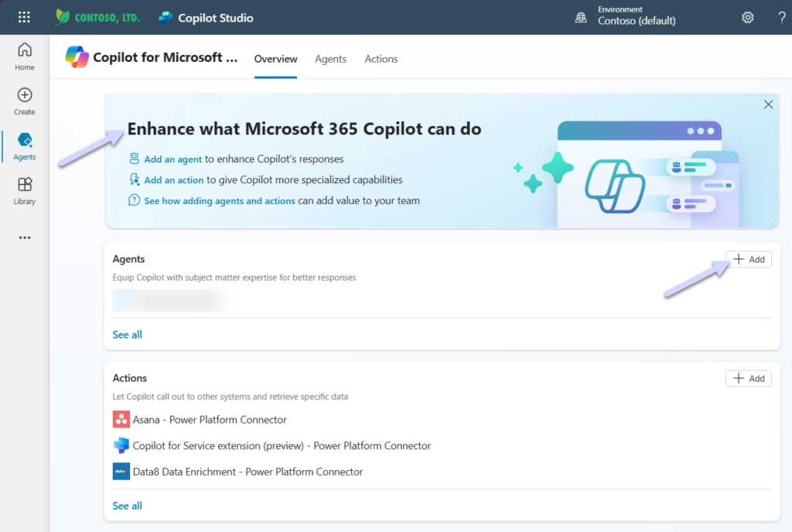Click Add button in Agents section

(749, 260)
